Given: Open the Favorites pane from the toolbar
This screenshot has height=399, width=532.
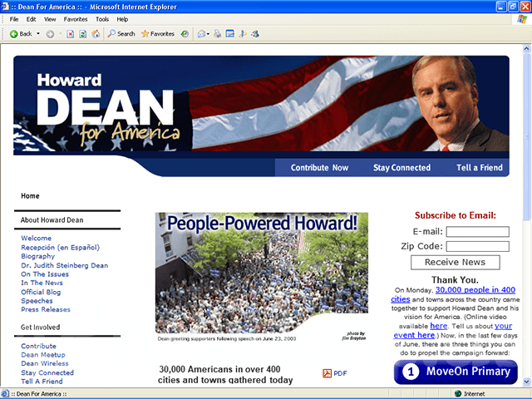Looking at the screenshot, I should click(x=158, y=34).
